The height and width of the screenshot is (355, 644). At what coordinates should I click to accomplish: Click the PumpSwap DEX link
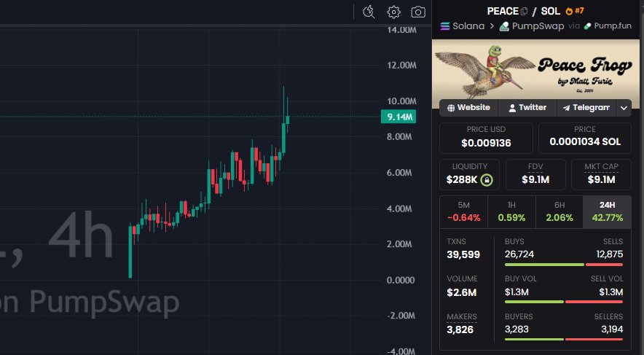tap(532, 26)
